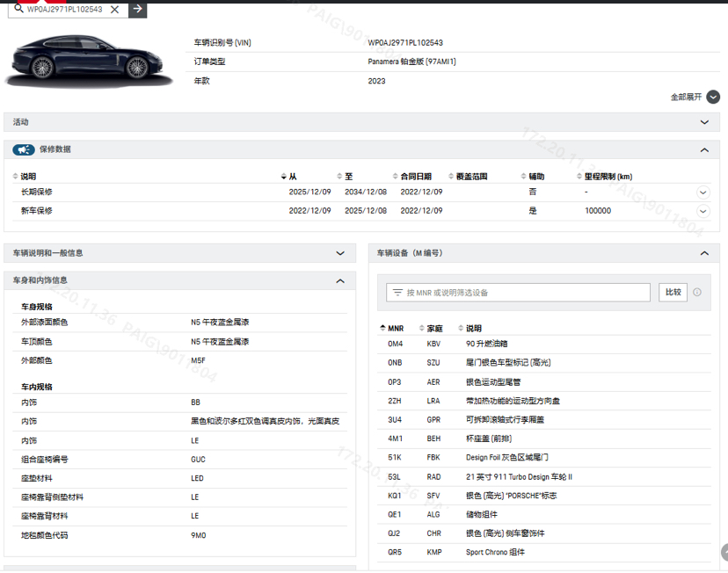728x573 pixels.
Task: Click the VIN value WP0AJ2971PL102543
Action: point(405,43)
